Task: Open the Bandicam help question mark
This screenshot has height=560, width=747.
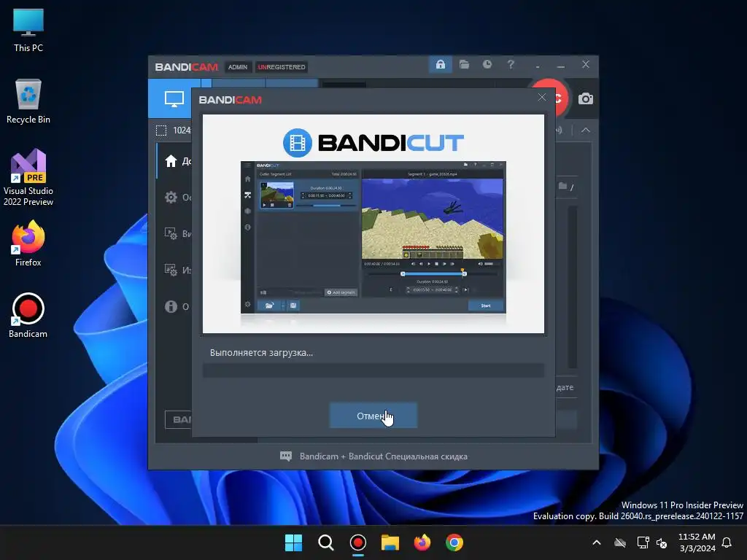Action: tap(511, 64)
